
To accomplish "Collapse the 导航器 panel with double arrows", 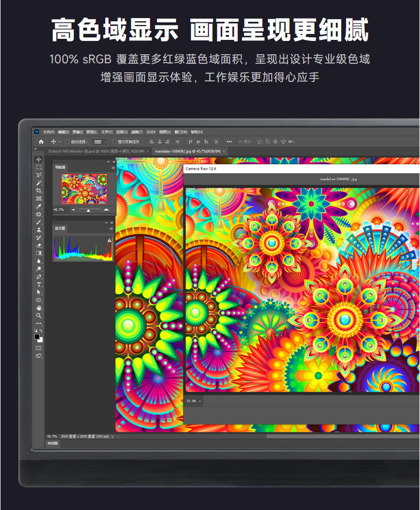I will point(108,162).
